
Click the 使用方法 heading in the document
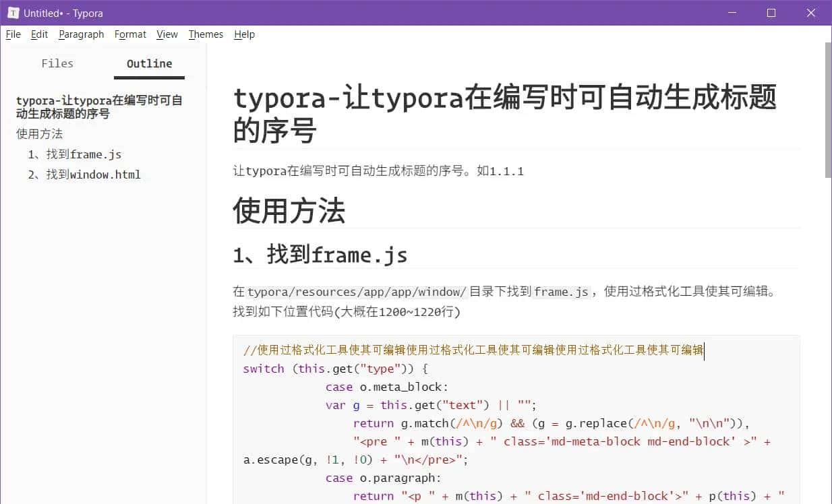289,211
